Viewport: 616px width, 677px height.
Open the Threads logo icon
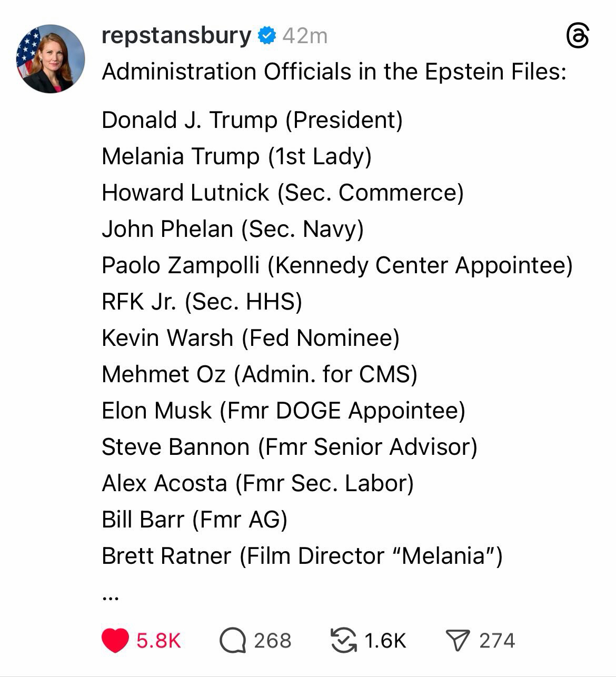[577, 37]
